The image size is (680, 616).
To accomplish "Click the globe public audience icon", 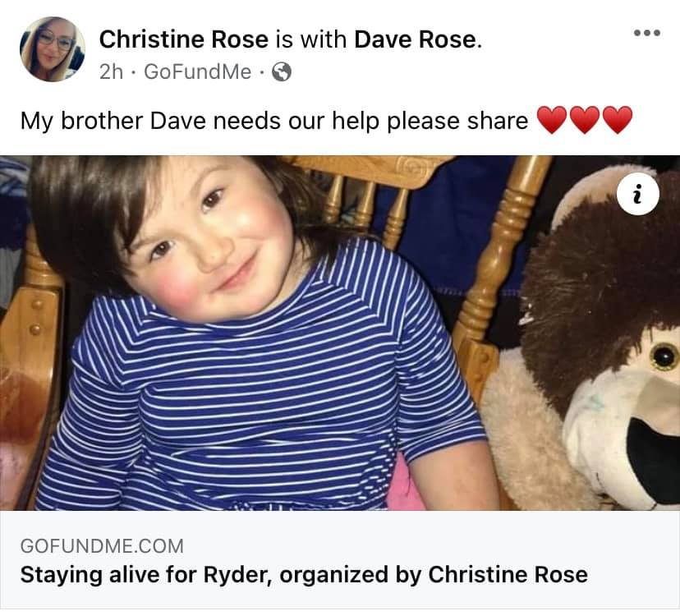I will coord(282,72).
